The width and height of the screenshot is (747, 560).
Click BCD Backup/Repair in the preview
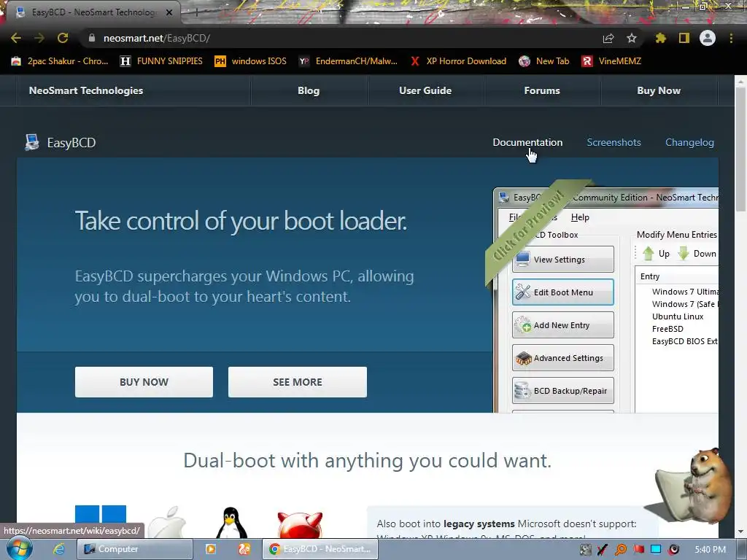tap(563, 391)
